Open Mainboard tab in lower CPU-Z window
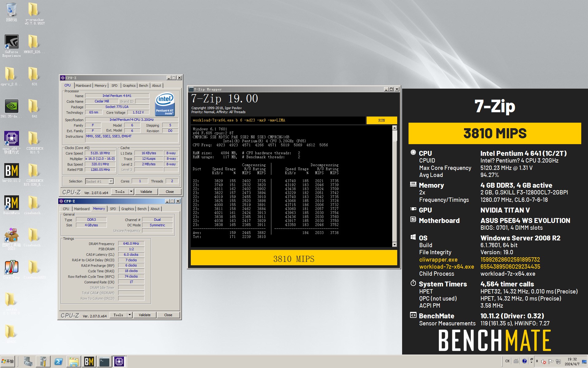 [82, 209]
